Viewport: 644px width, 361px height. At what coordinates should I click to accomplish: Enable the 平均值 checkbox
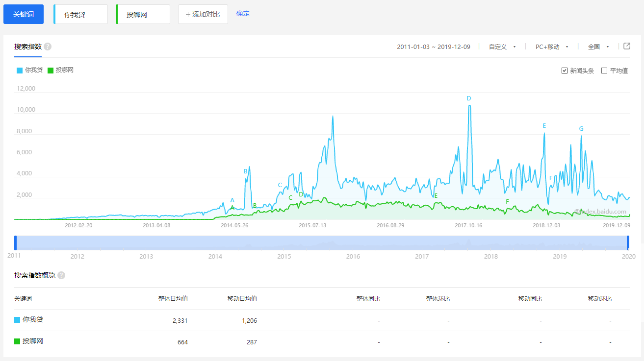604,71
